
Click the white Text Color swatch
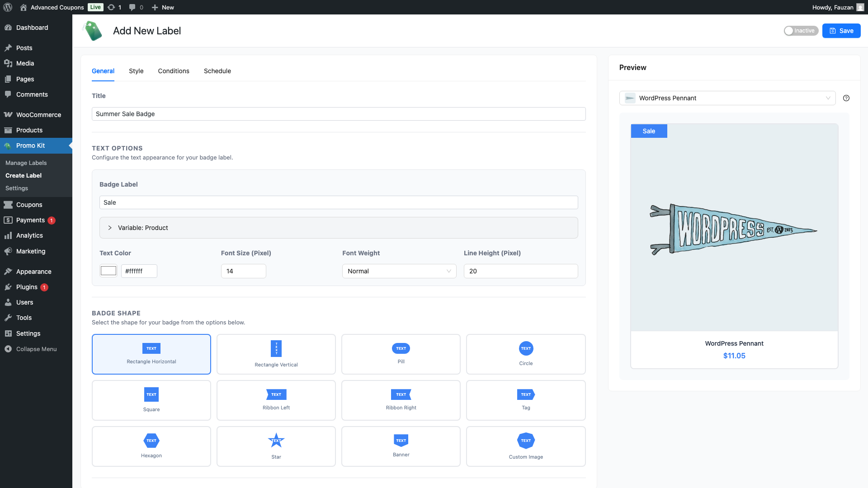[108, 271]
